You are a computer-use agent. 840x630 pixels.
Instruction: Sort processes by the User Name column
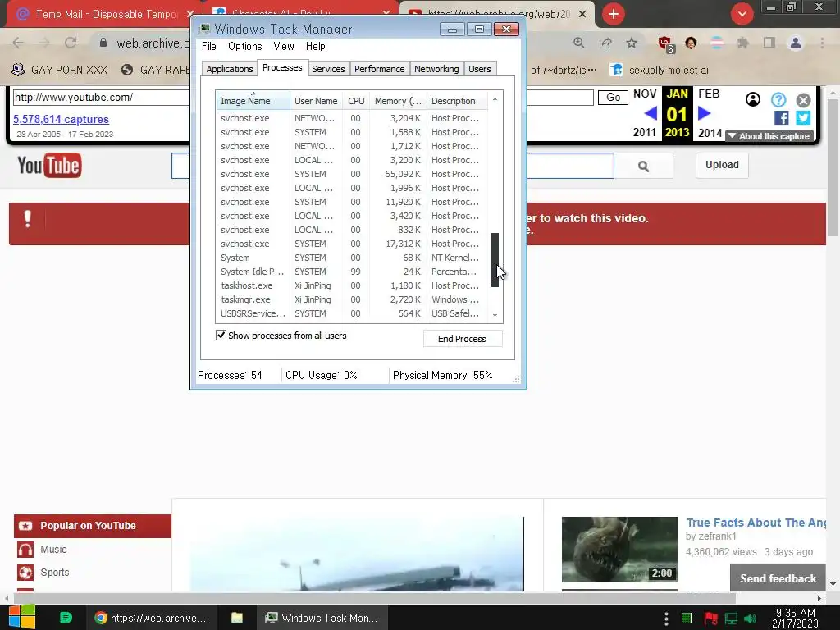click(316, 101)
